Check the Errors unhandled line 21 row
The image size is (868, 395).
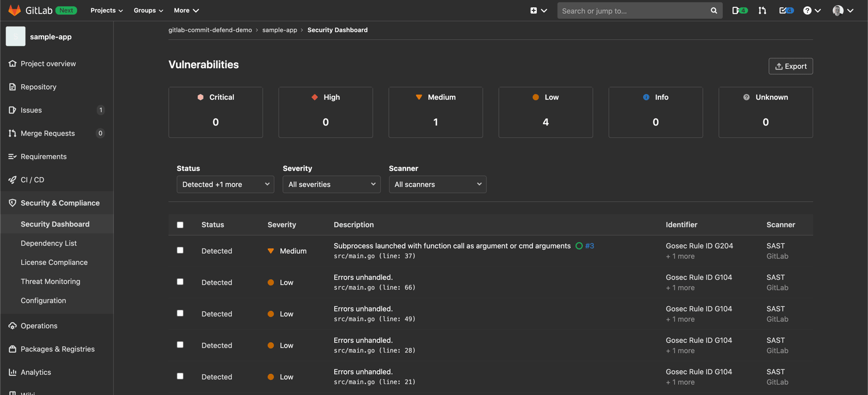pyautogui.click(x=180, y=376)
